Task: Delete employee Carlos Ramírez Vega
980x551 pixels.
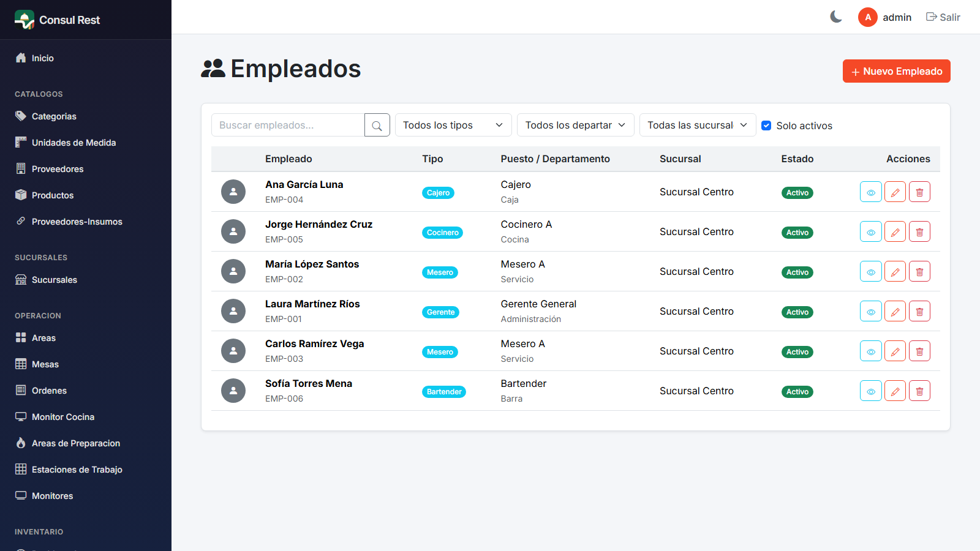Action: [919, 351]
